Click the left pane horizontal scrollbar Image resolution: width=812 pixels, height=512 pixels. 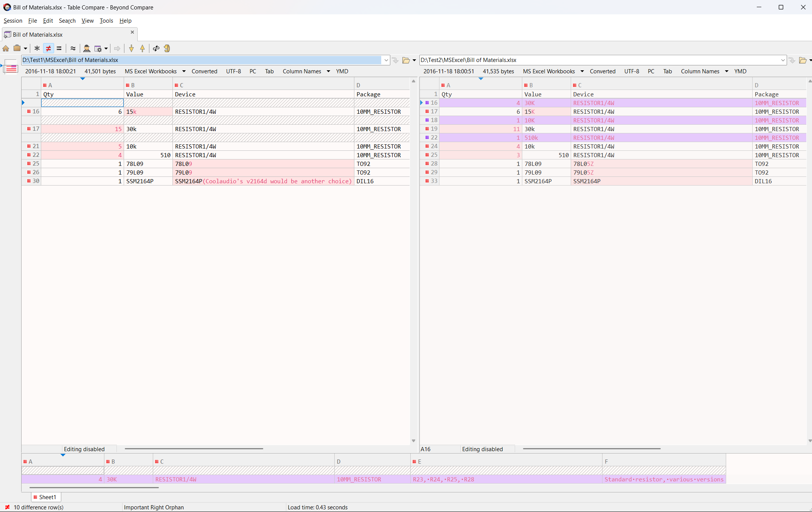pos(194,449)
